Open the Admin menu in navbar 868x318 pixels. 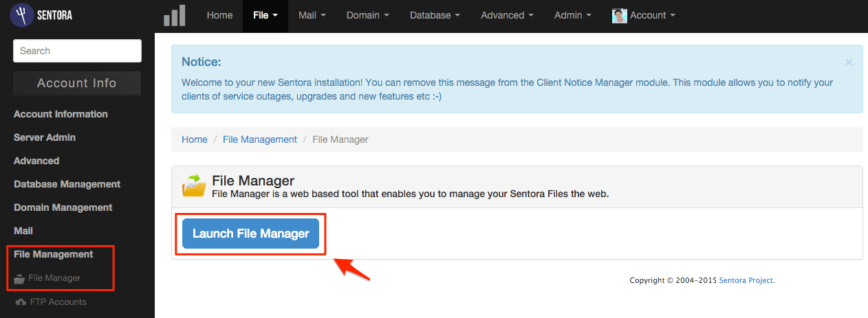tap(572, 16)
